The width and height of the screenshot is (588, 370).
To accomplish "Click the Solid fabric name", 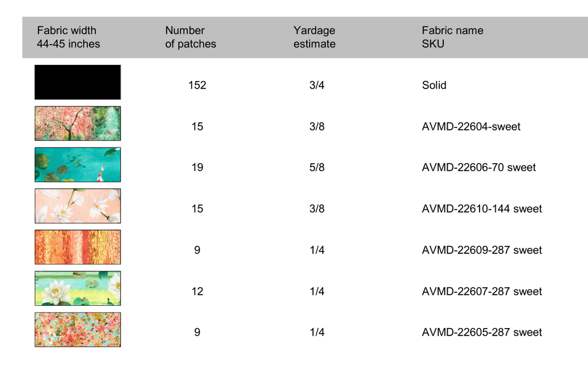I will (434, 85).
